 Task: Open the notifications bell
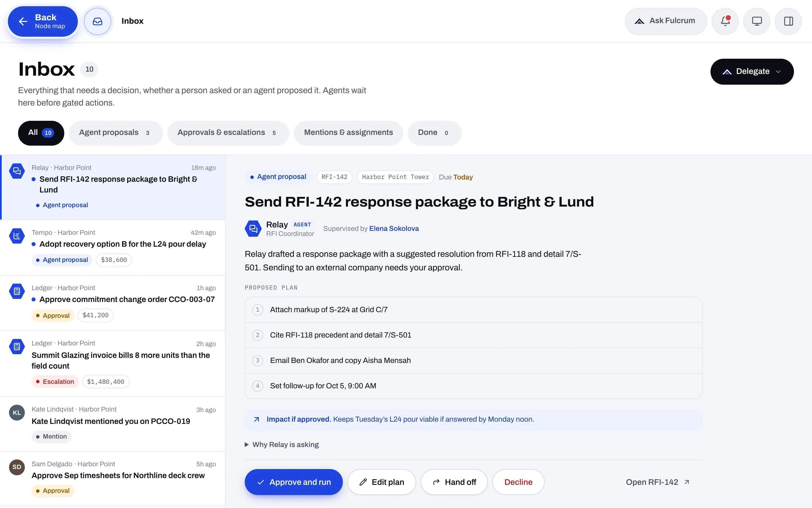725,21
